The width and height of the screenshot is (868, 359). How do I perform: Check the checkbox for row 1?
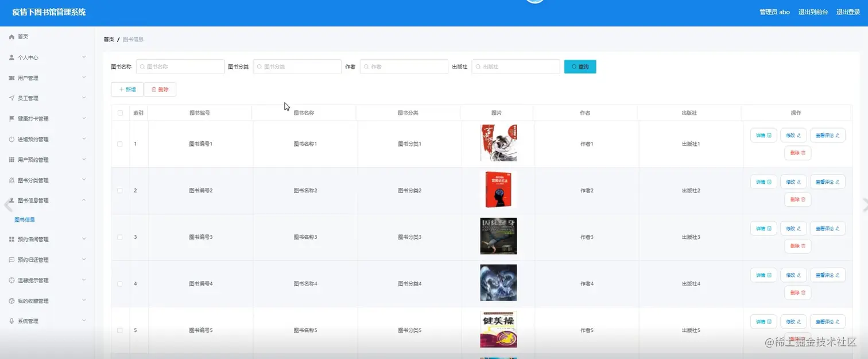[x=120, y=144]
